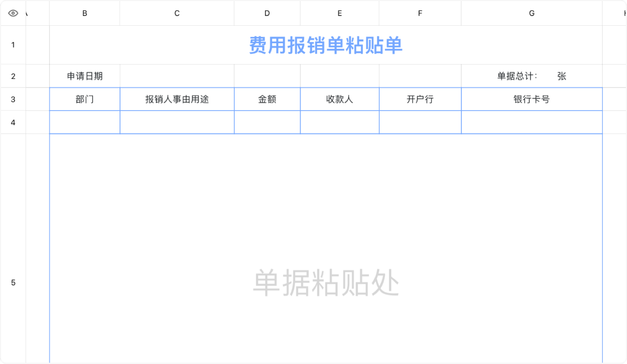Click empty cell below 开户行
The height and width of the screenshot is (364, 627).
[x=420, y=122]
